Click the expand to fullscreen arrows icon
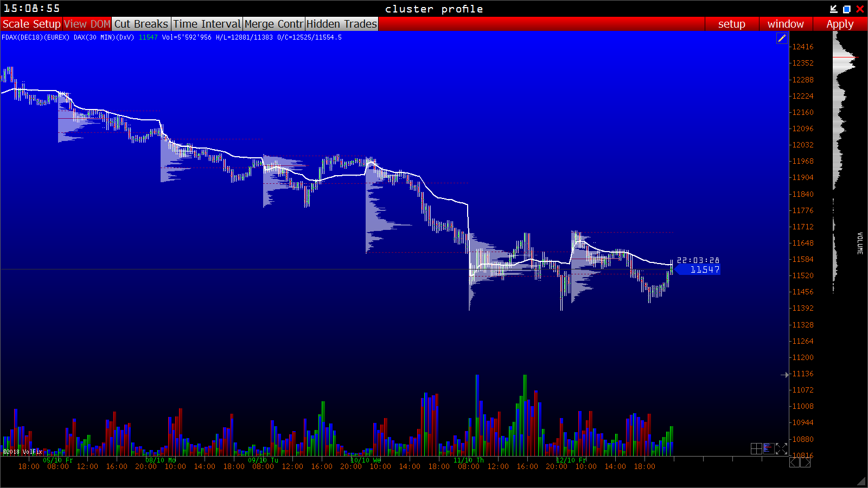The height and width of the screenshot is (488, 868). pos(781,448)
